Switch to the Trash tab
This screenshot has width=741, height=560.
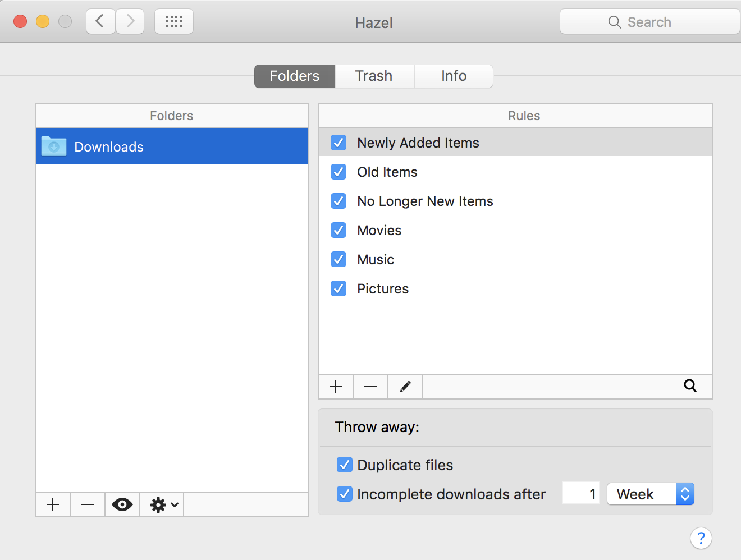point(374,76)
